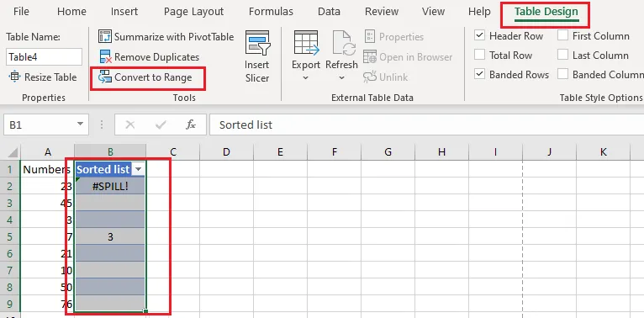Click the #SPILL! cell

[x=110, y=186]
